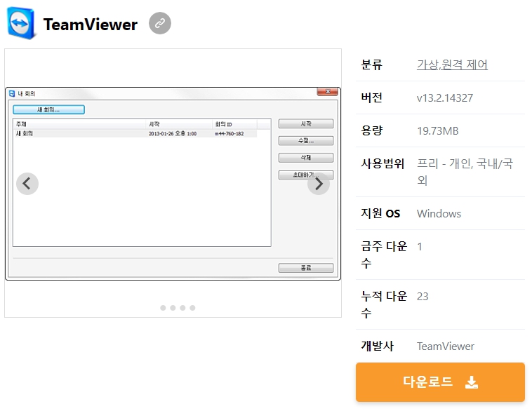The width and height of the screenshot is (532, 411).
Task: Select the second carousel dot
Action: 173,308
